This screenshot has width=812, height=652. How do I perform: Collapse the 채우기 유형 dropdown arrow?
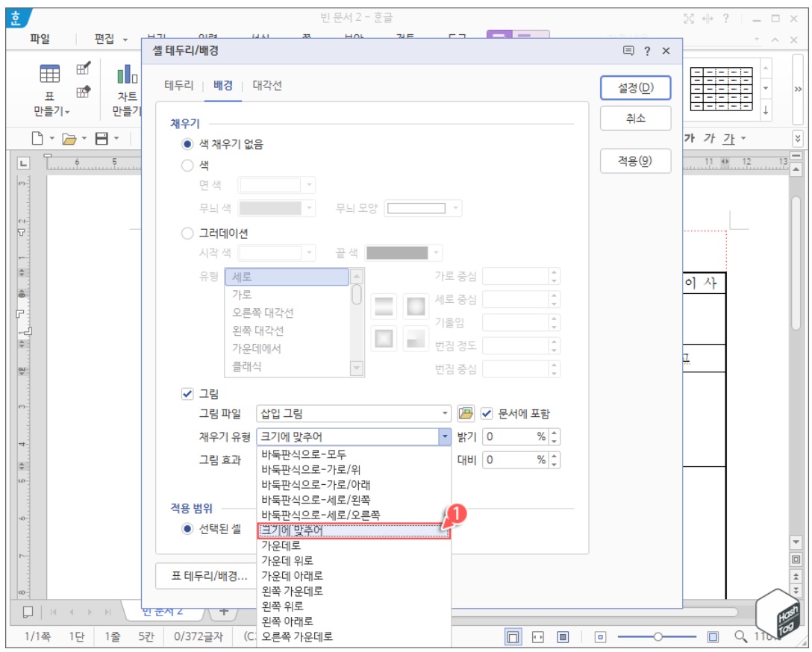[x=445, y=436]
